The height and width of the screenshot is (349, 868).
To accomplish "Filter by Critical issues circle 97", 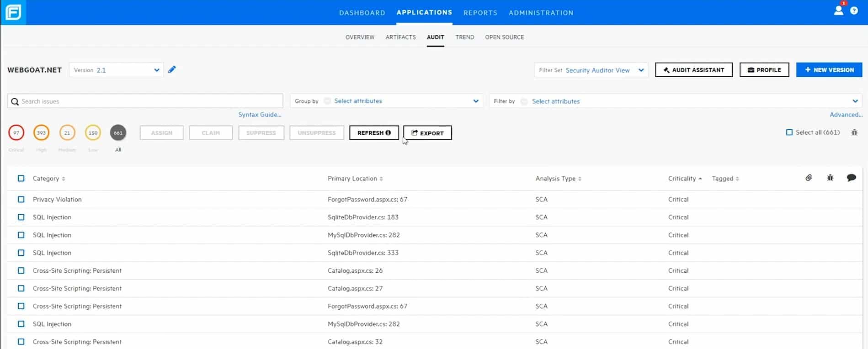I will pos(16,133).
